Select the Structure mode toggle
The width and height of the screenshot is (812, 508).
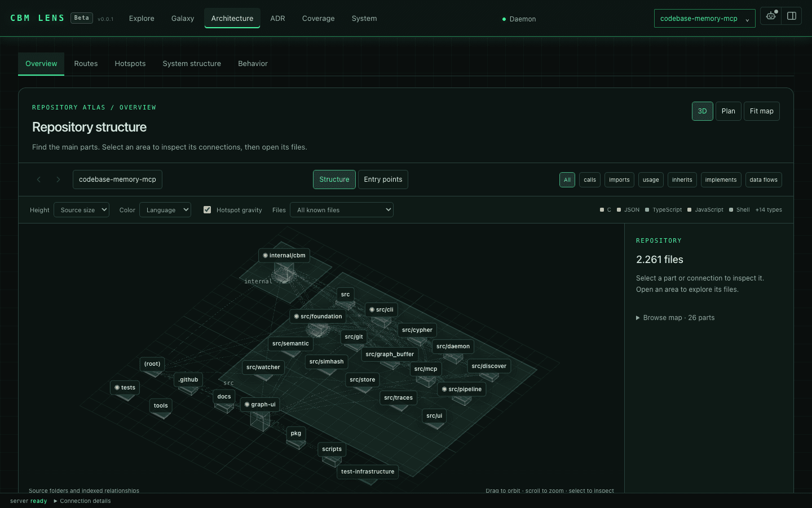[334, 179]
